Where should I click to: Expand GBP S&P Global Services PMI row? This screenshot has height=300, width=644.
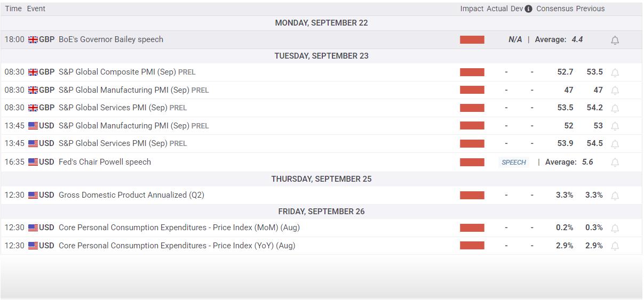point(113,108)
